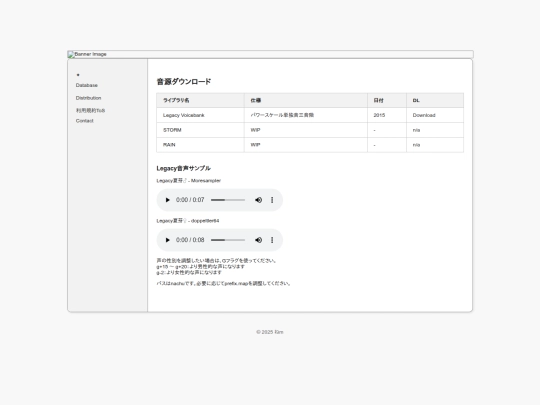This screenshot has width=540, height=405.
Task: Click the Legacy音声サンプル heading
Action: tap(184, 168)
